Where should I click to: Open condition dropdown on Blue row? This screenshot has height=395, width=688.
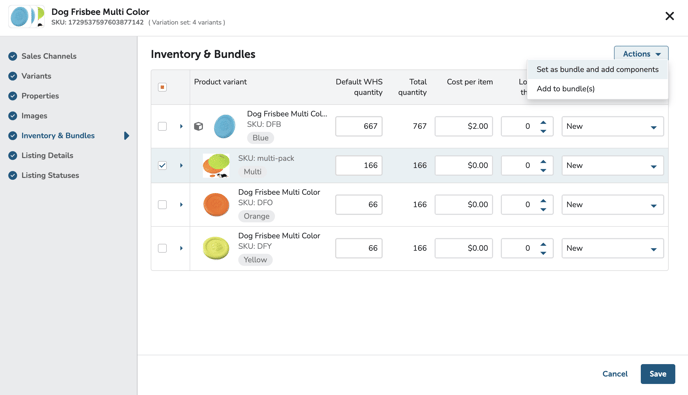pos(613,126)
